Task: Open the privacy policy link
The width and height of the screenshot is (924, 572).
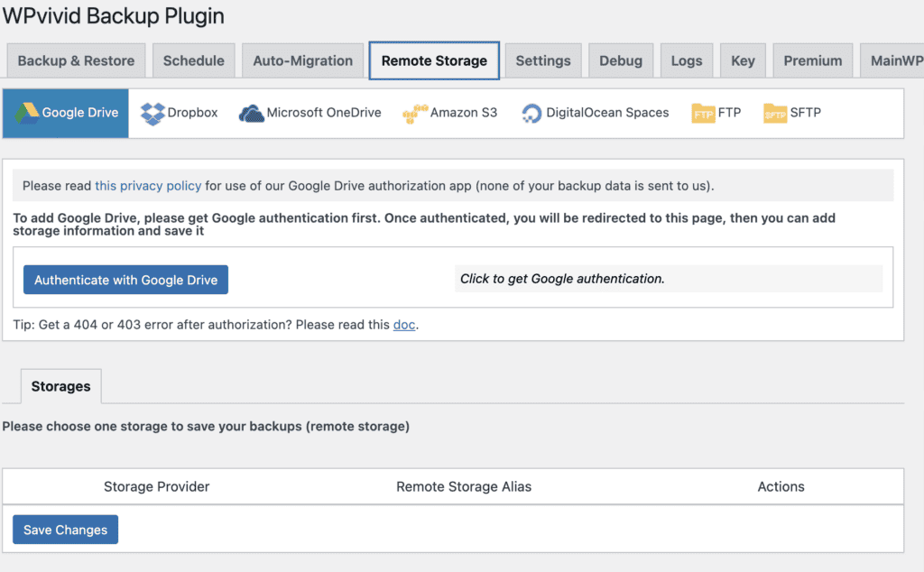Action: pos(148,186)
